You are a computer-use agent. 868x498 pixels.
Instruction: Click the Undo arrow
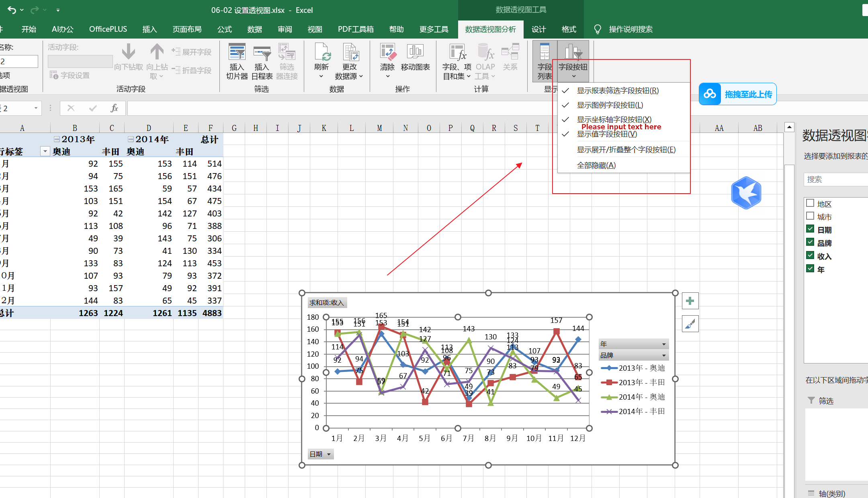point(12,10)
